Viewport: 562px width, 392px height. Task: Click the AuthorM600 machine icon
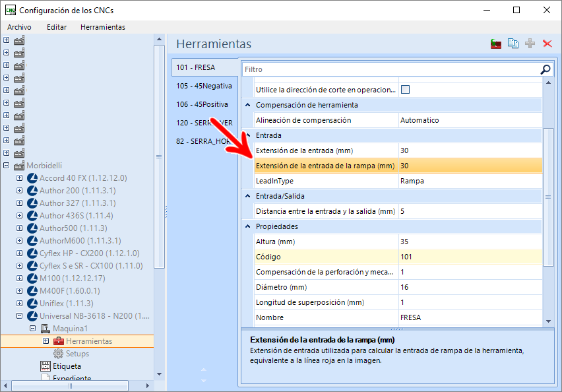click(x=32, y=241)
